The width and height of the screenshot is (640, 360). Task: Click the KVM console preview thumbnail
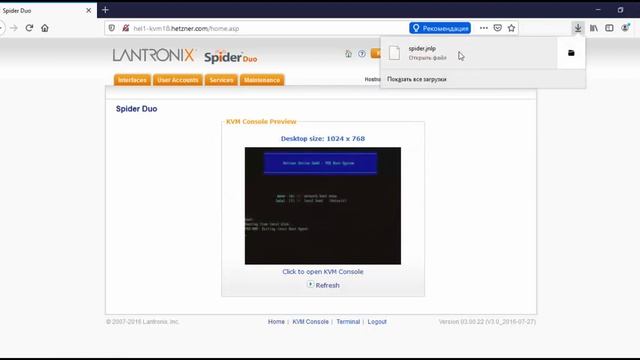coord(323,206)
